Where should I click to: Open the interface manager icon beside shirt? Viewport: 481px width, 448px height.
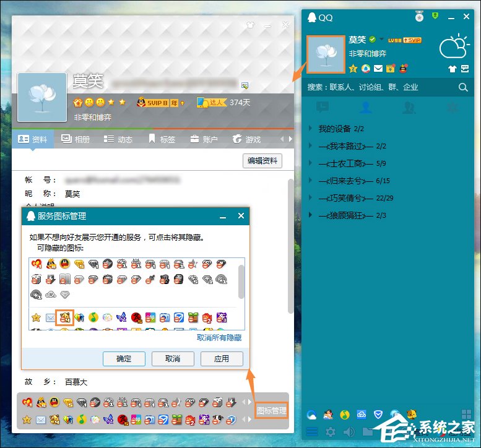(x=465, y=69)
